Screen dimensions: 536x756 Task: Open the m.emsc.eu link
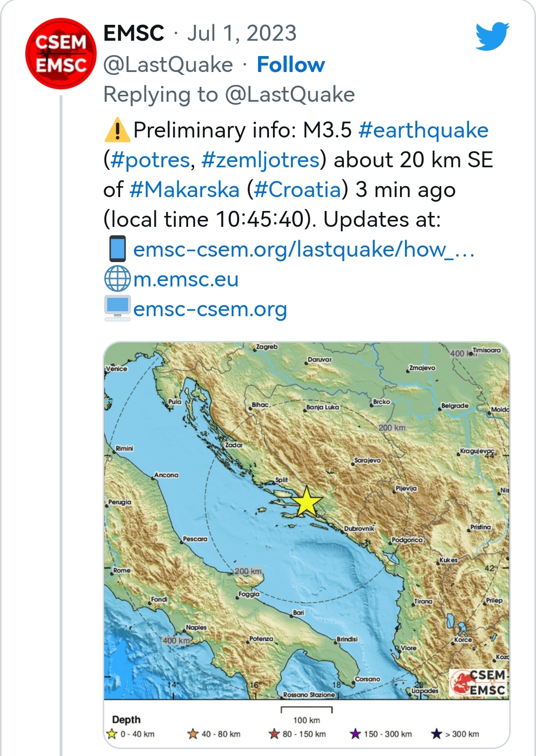pyautogui.click(x=186, y=279)
